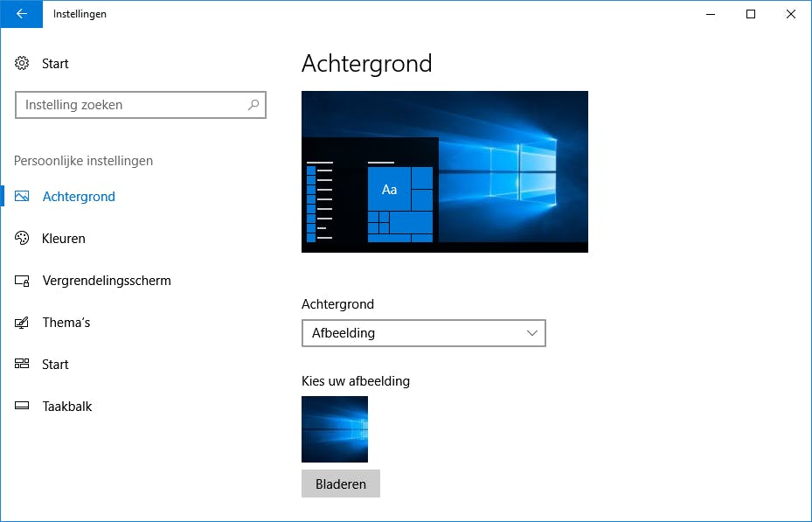Screen dimensions: 812x522
Task: Click the dropdown chevron next to Afbeelding
Action: [x=531, y=333]
